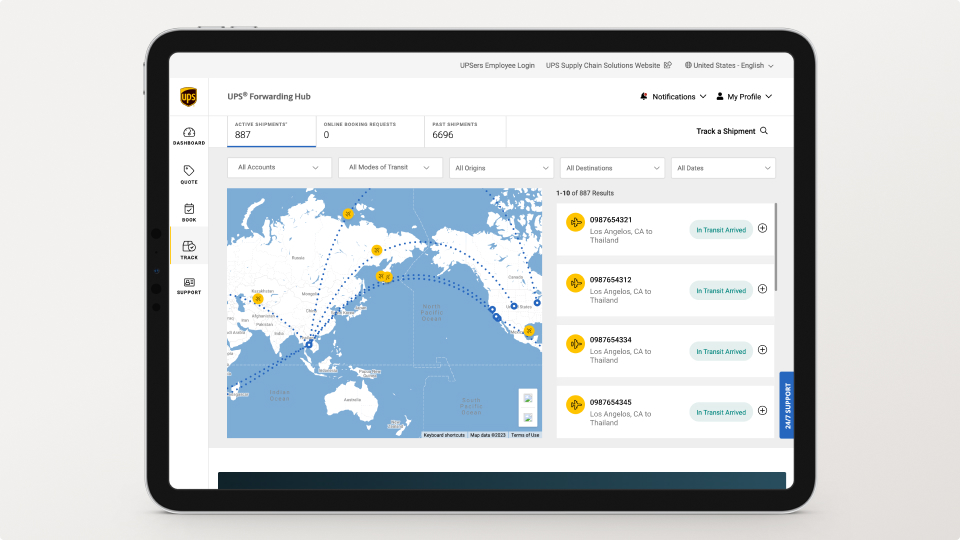The height and width of the screenshot is (540, 960).
Task: Click the shipment list scrollbar
Action: 776,246
